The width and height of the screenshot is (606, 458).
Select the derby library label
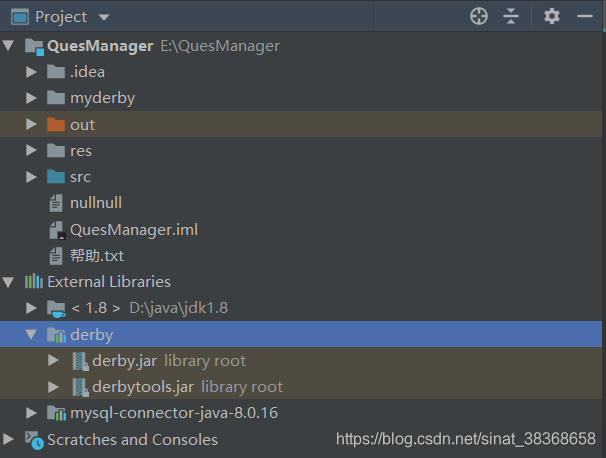tap(92, 335)
